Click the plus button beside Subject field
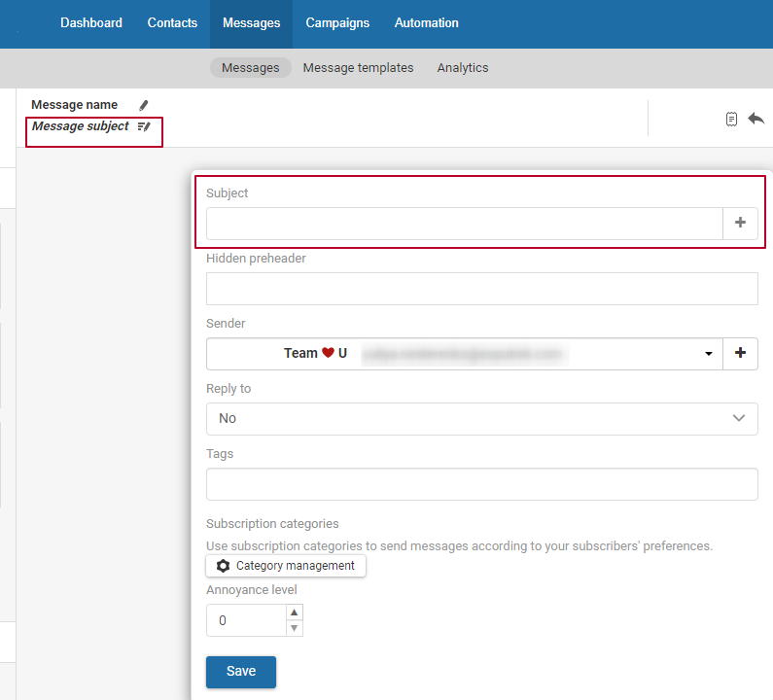This screenshot has width=773, height=700. [x=740, y=224]
